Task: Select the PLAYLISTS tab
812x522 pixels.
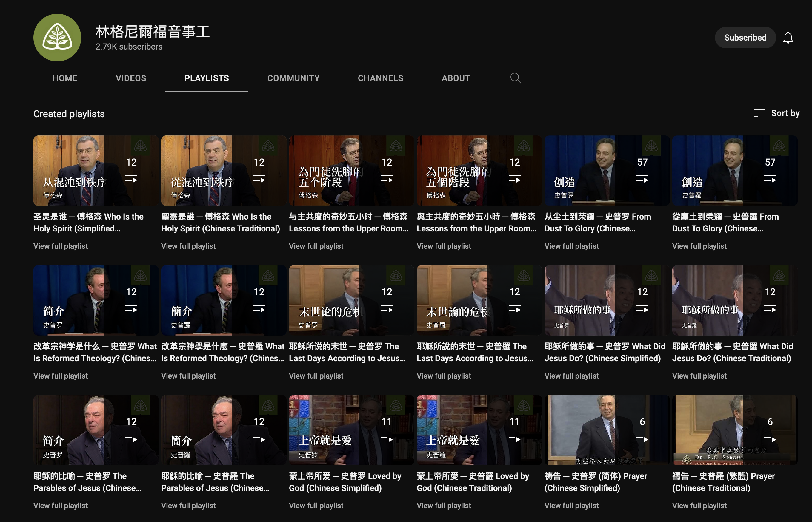Action: tap(207, 78)
